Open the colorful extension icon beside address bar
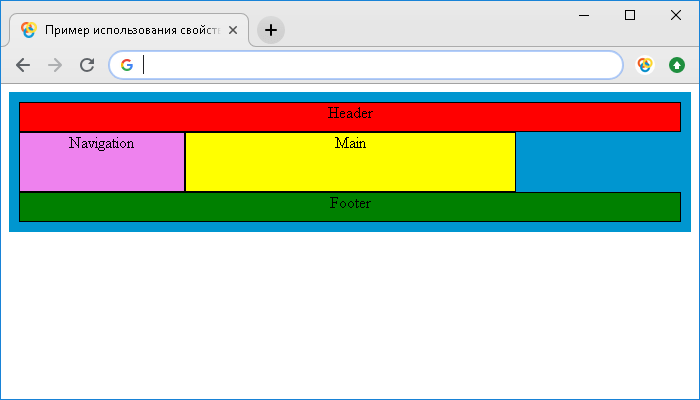This screenshot has height=400, width=700. (645, 65)
